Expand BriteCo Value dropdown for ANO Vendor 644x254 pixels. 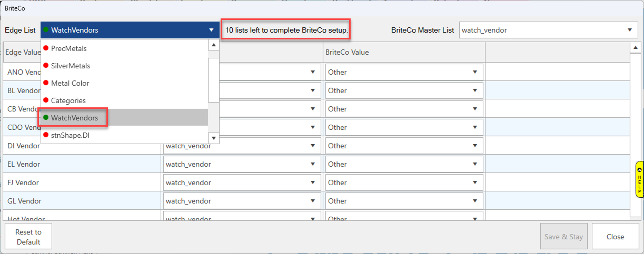coord(475,72)
